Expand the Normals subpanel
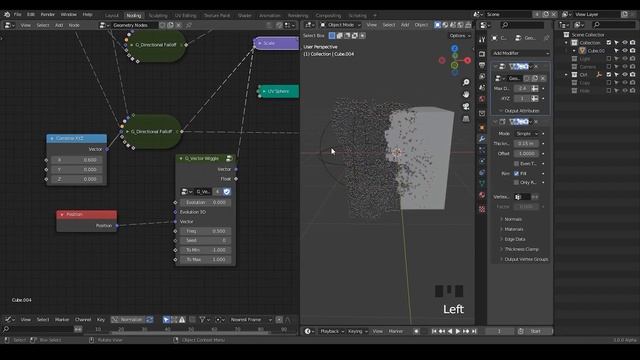Screen dimensions: 640x360 click(x=513, y=219)
